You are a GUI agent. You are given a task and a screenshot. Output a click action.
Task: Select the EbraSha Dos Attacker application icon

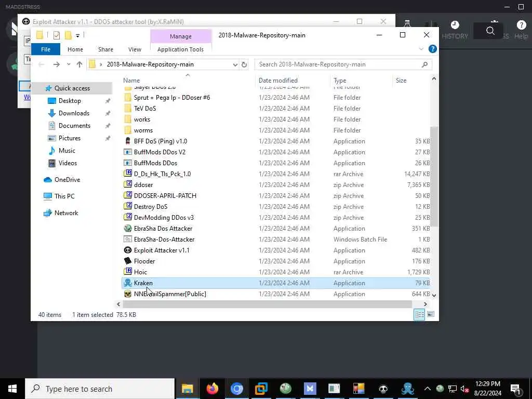click(128, 229)
